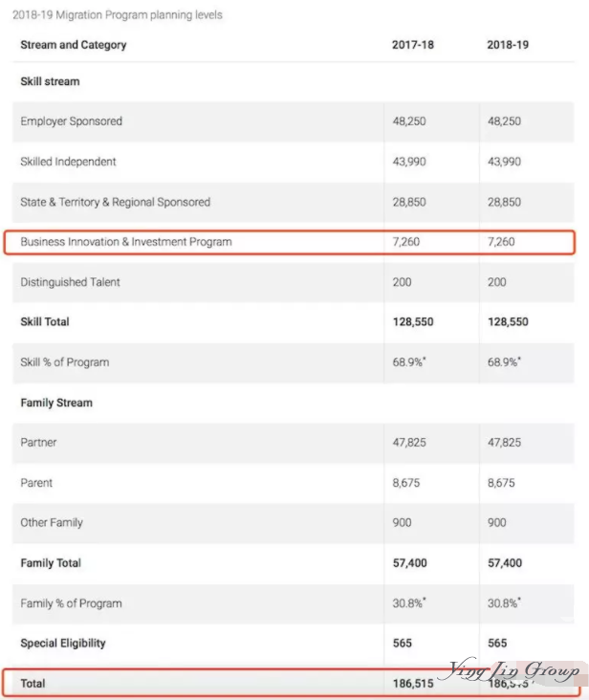Click the Family Total row label
This screenshot has height=700, width=589.
click(x=51, y=563)
